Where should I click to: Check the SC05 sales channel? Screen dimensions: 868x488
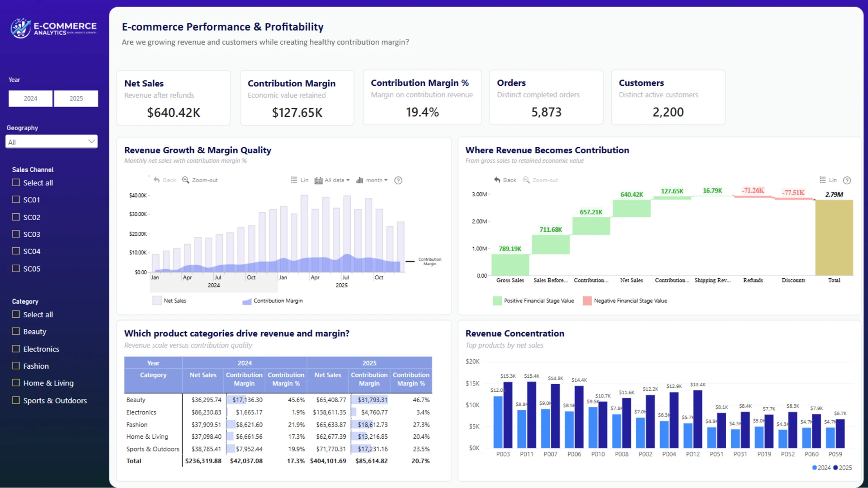[16, 268]
